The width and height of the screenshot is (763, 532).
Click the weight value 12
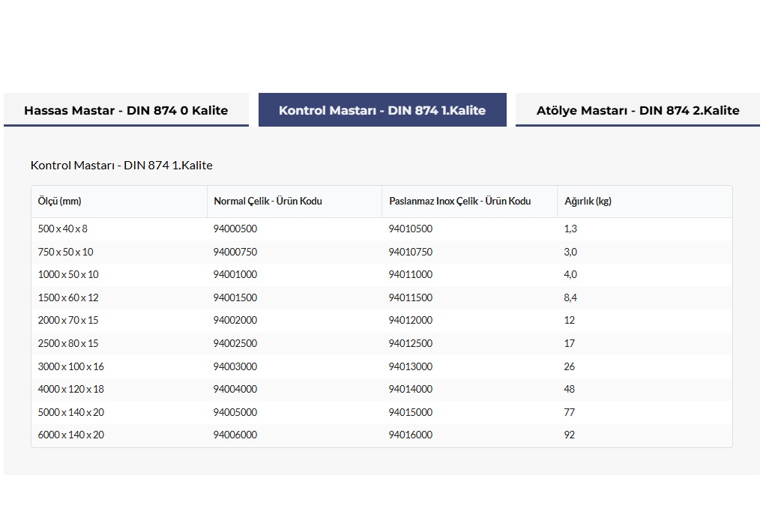pyautogui.click(x=570, y=321)
